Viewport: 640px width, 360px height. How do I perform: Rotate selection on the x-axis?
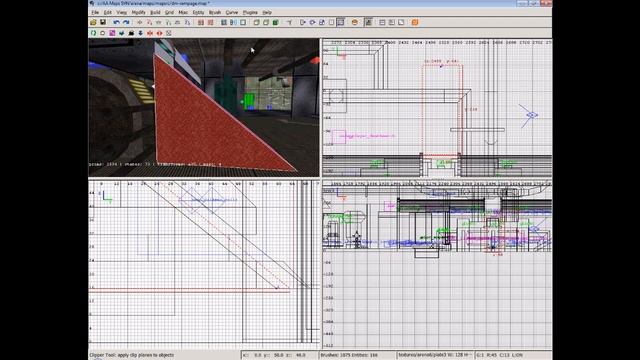[149, 22]
